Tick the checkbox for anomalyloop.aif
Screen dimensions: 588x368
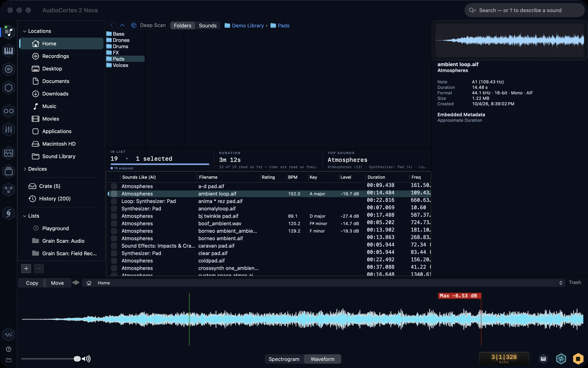[114, 208]
